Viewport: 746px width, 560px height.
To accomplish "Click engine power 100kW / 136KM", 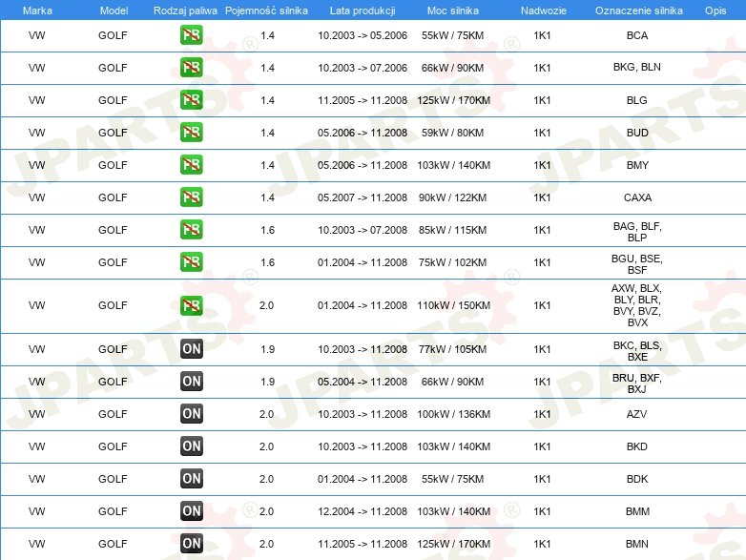I will click(x=453, y=414).
